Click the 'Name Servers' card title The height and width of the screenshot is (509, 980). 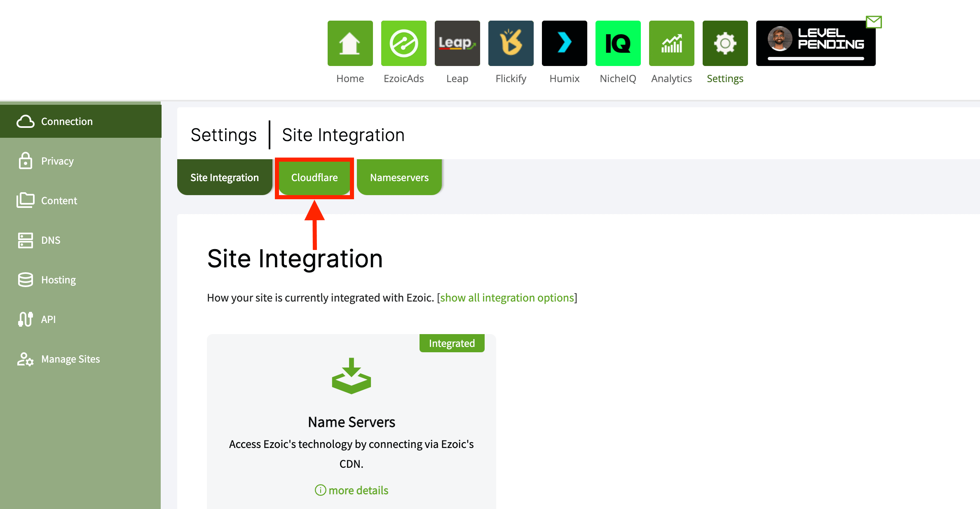(x=352, y=422)
